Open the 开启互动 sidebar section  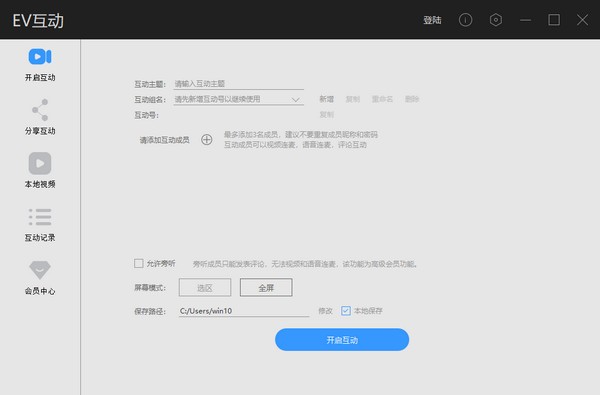tap(40, 65)
